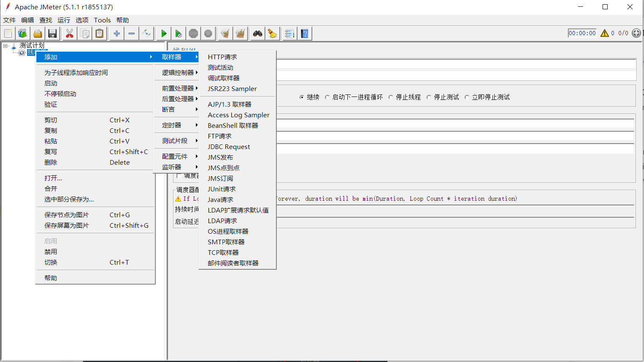The width and height of the screenshot is (644, 362).
Task: Choose 删除 from the context menu
Action: (x=96, y=162)
